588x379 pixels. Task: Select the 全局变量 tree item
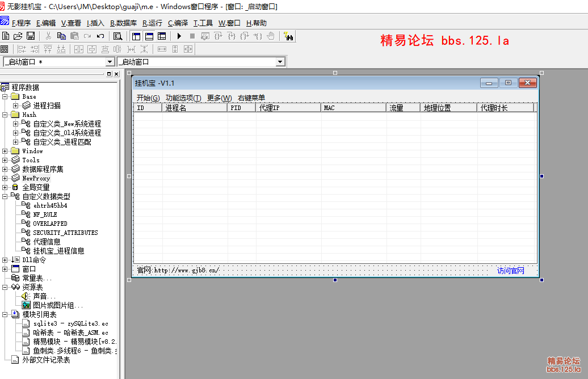point(36,187)
